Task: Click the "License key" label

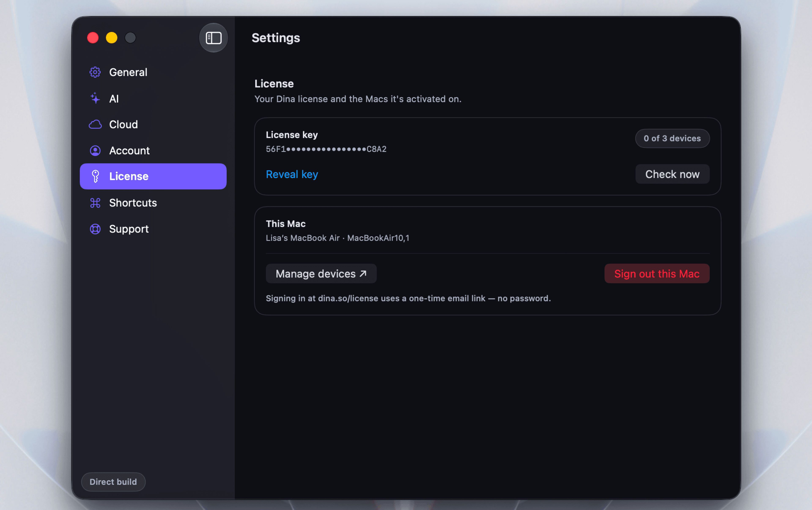Action: click(292, 135)
